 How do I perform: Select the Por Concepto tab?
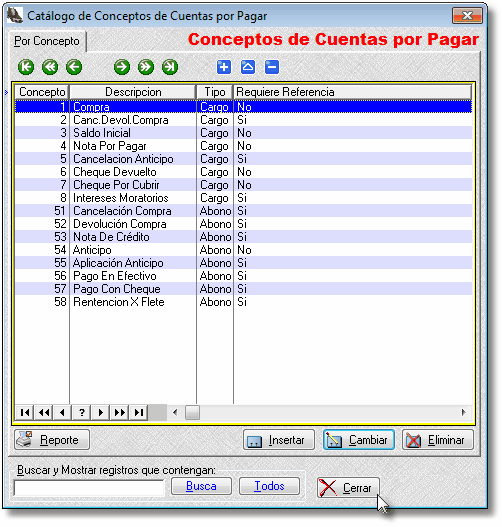[47, 41]
